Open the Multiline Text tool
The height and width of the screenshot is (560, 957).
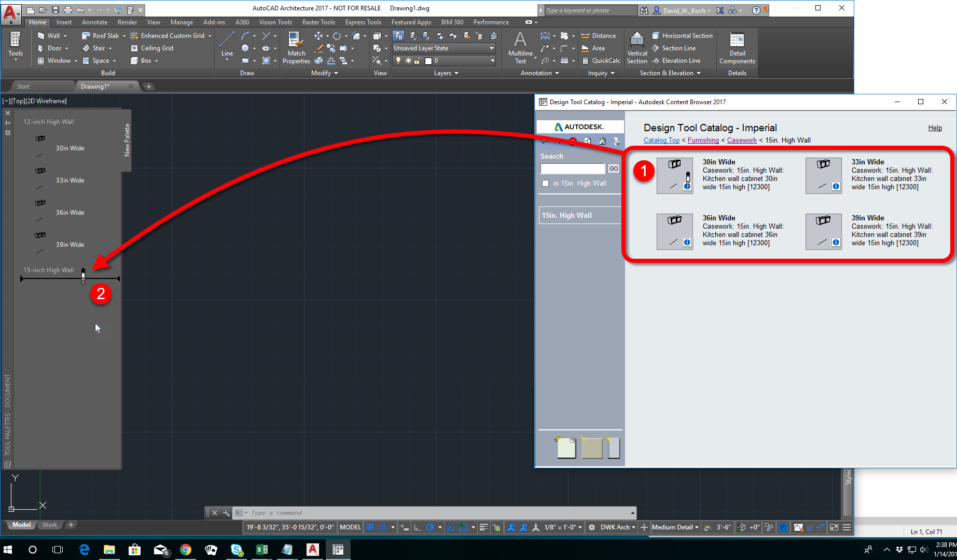tap(520, 47)
